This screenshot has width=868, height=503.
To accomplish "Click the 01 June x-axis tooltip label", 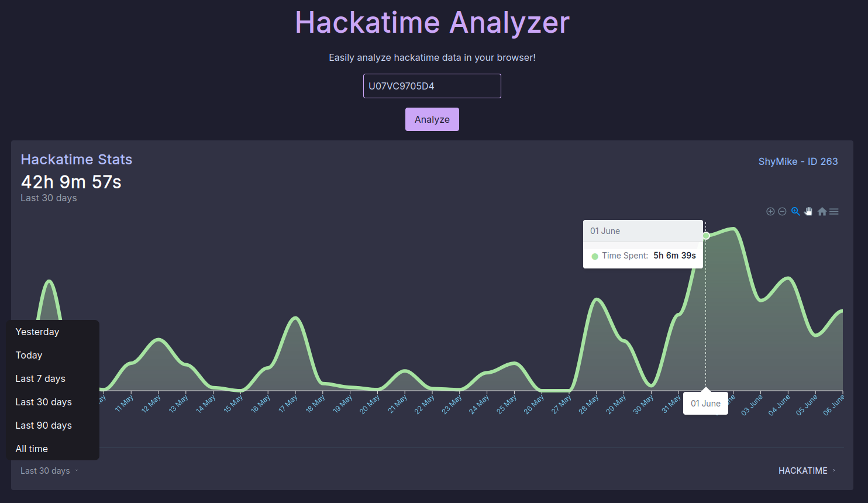I will 705,404.
